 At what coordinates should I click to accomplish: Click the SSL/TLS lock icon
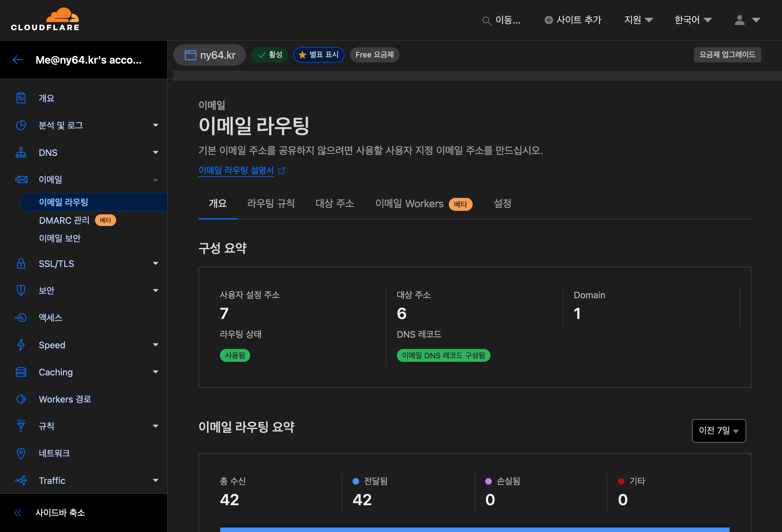click(21, 263)
